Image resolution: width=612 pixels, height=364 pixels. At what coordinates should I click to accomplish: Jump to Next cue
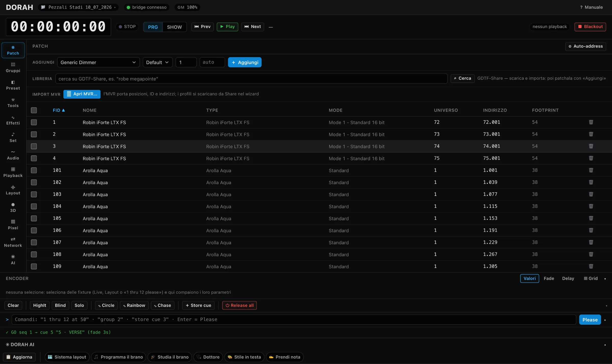point(252,27)
